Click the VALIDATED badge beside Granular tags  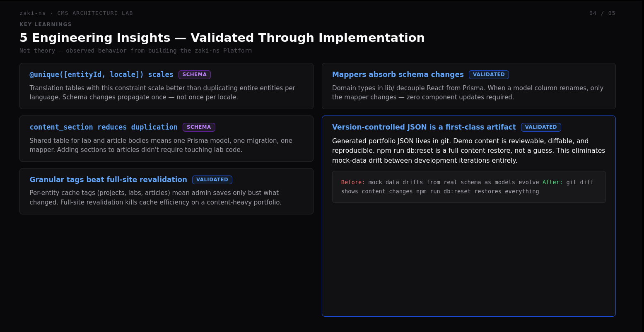click(212, 180)
